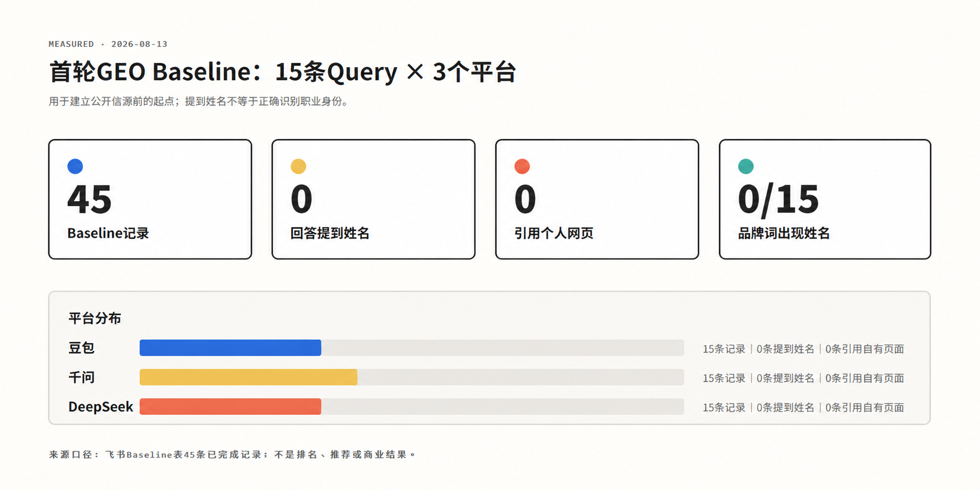Image resolution: width=980 pixels, height=490 pixels.
Task: Click the 品牌词出现姓名 label
Action: (x=784, y=233)
